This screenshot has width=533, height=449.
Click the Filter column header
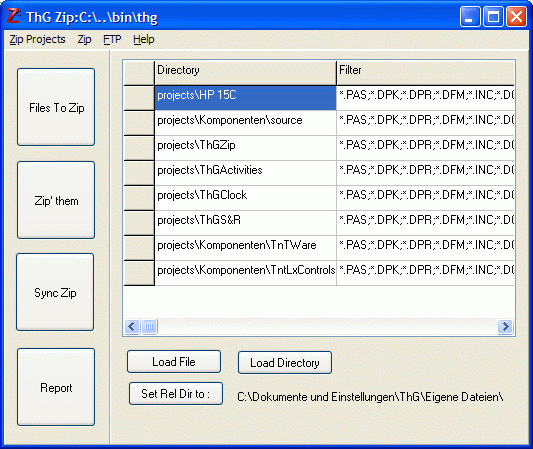[x=426, y=73]
